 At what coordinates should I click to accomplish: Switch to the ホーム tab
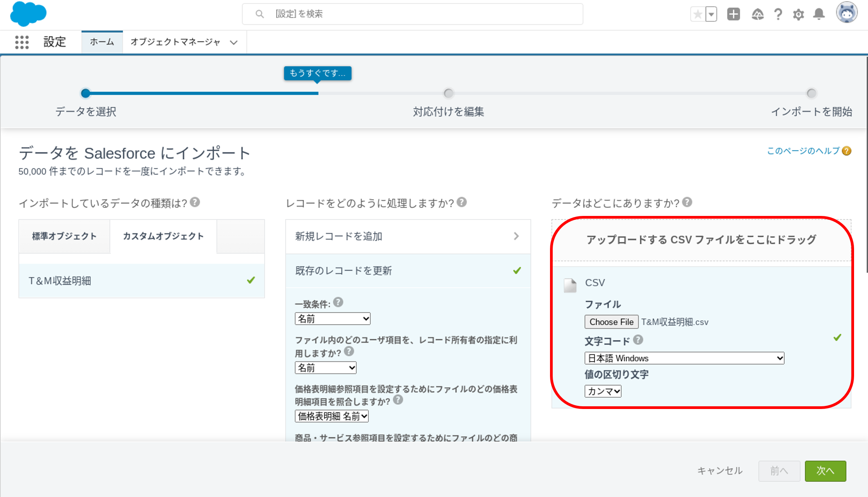coord(102,42)
